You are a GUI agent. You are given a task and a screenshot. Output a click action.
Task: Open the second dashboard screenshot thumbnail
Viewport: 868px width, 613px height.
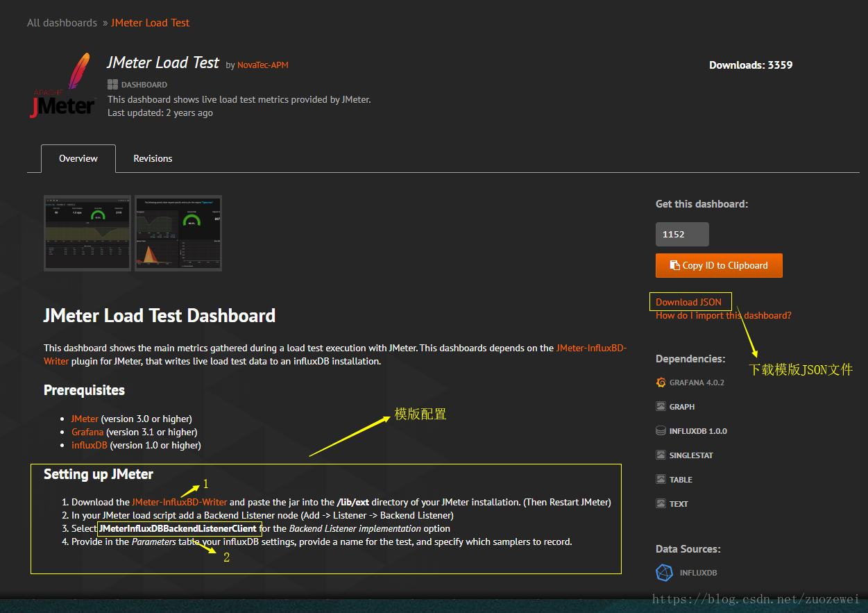click(178, 233)
